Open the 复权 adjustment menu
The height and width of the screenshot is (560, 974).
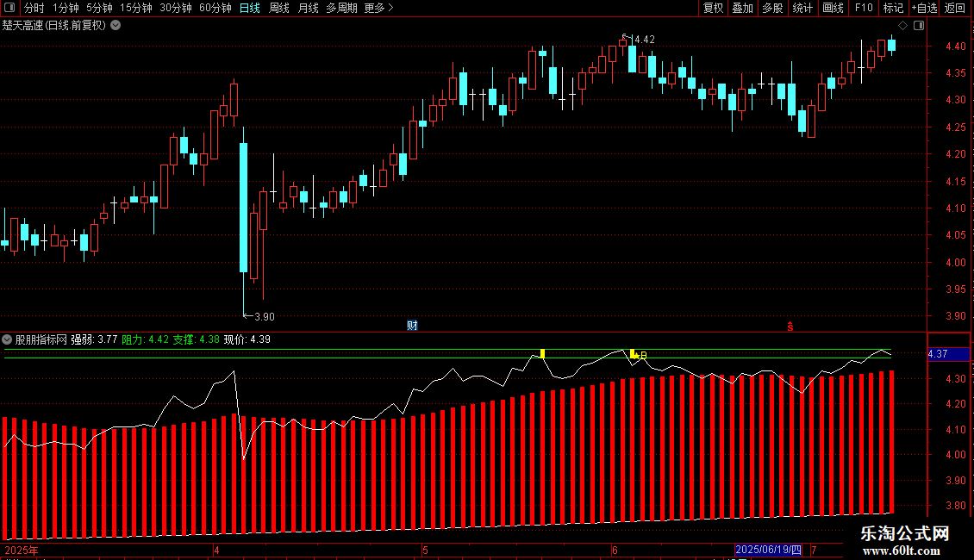click(713, 8)
